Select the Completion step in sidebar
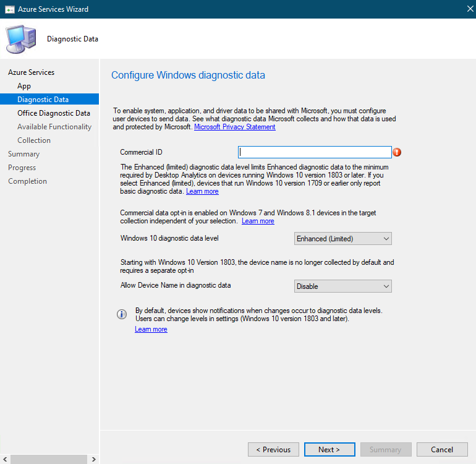Screen dimensions: 476x464 (x=27, y=181)
